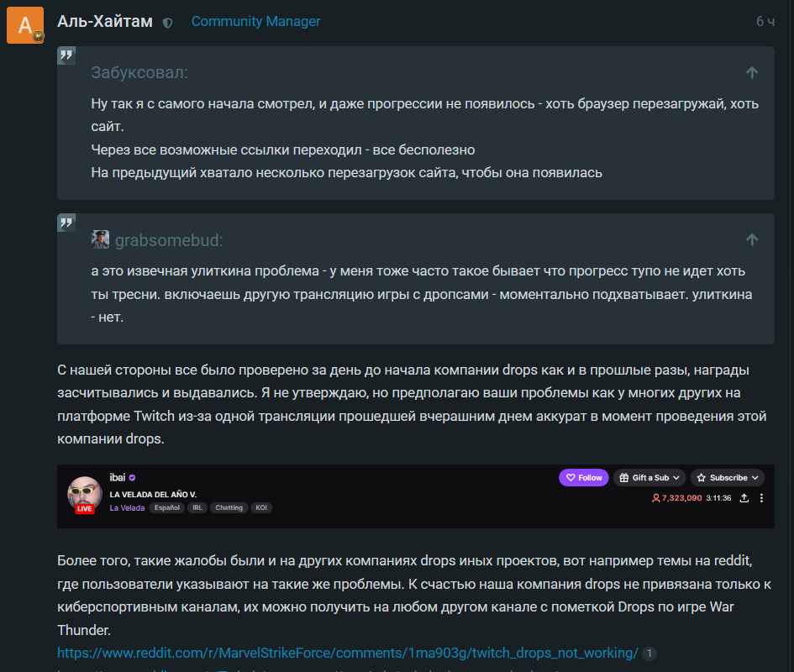Open grabsomebud's small avatar picture

point(100,239)
